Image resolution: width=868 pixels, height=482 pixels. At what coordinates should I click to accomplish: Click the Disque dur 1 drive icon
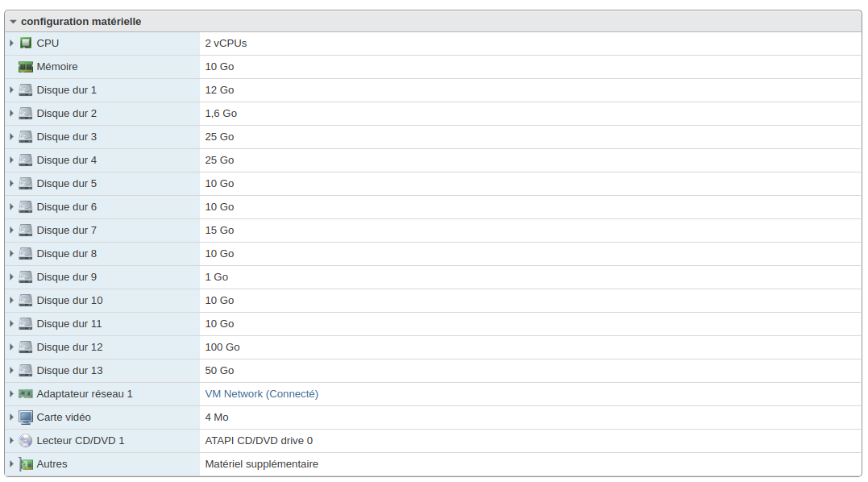click(x=26, y=89)
